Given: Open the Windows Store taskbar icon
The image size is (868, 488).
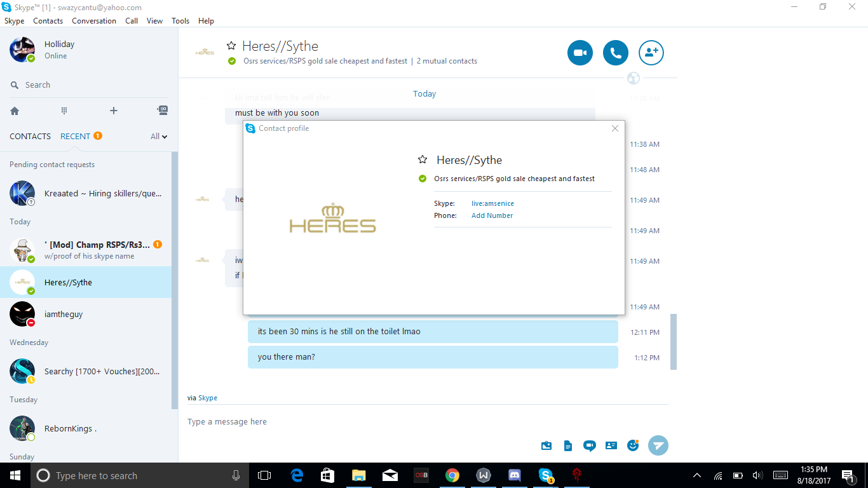Looking at the screenshot, I should (328, 475).
